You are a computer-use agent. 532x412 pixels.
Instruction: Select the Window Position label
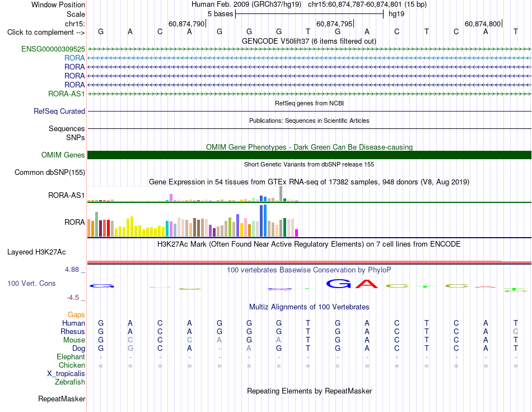click(x=58, y=4)
